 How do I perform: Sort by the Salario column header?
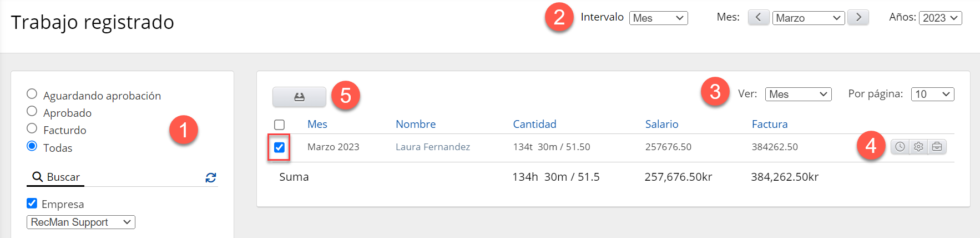661,124
